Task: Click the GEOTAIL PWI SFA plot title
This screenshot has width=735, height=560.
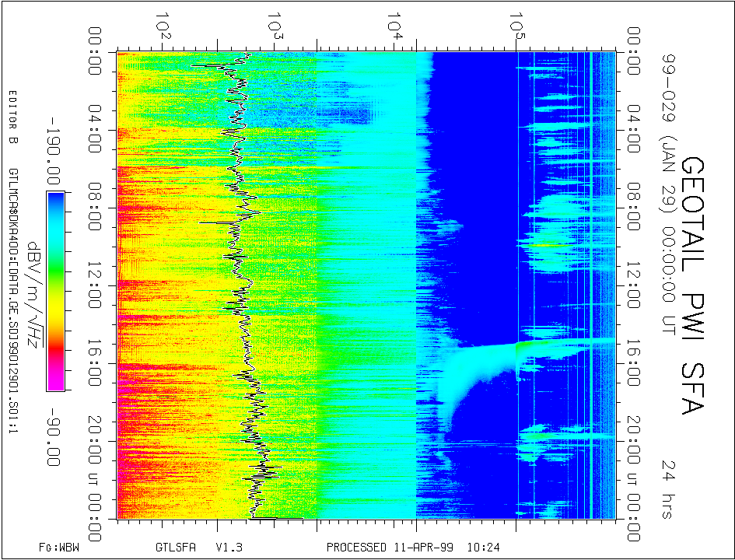Action: (x=692, y=285)
